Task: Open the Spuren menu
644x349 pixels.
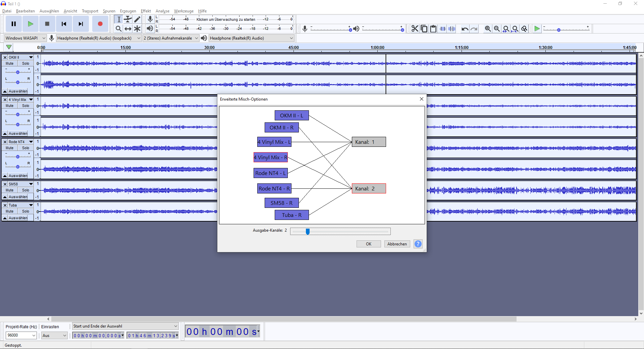Action: pos(109,11)
